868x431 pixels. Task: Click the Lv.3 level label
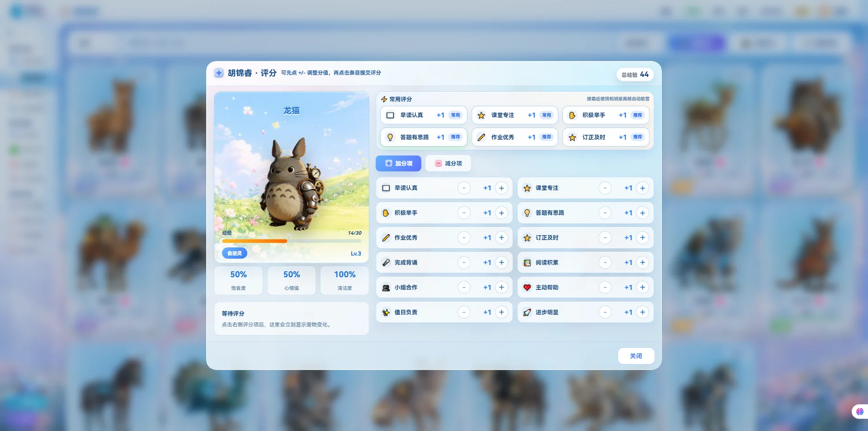click(356, 254)
